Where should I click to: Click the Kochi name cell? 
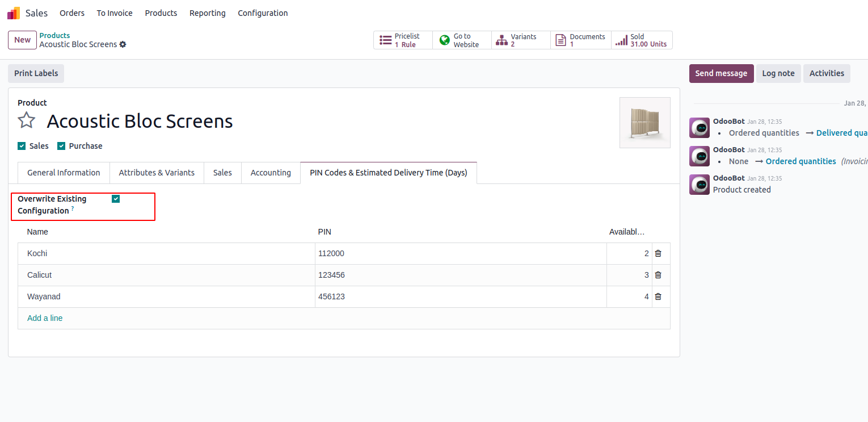(x=166, y=254)
